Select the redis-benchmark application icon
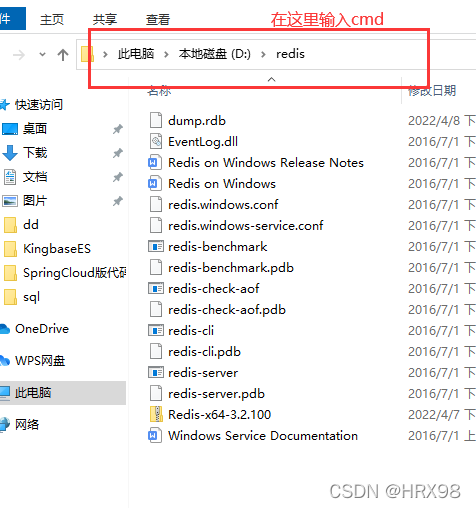476x508 pixels. (156, 246)
